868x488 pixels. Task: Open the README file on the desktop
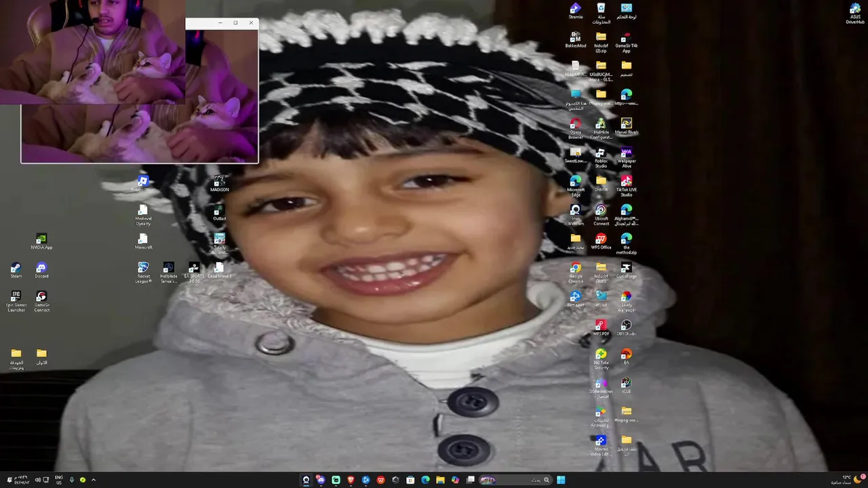pyautogui.click(x=575, y=68)
